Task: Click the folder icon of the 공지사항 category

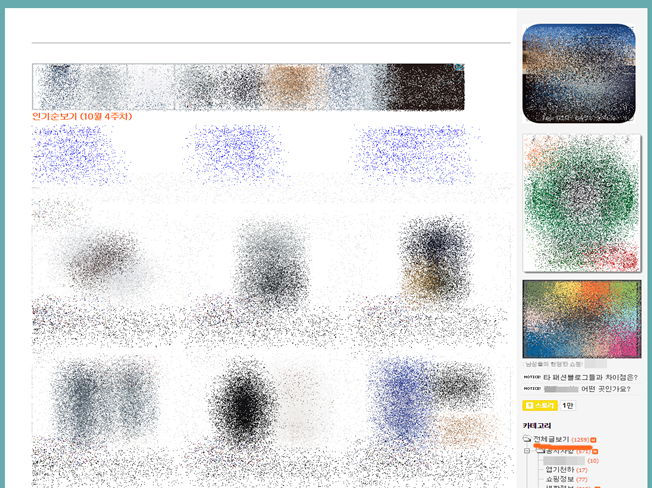Action: pyautogui.click(x=540, y=451)
